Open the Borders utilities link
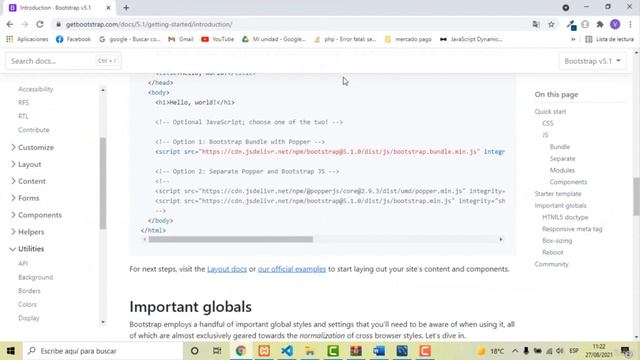This screenshot has height=360, width=640. [x=29, y=291]
